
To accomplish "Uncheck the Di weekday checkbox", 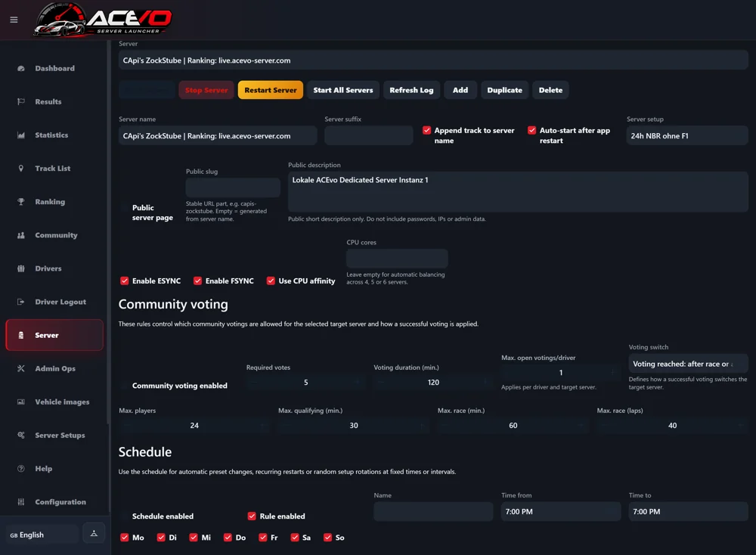I will pos(161,537).
